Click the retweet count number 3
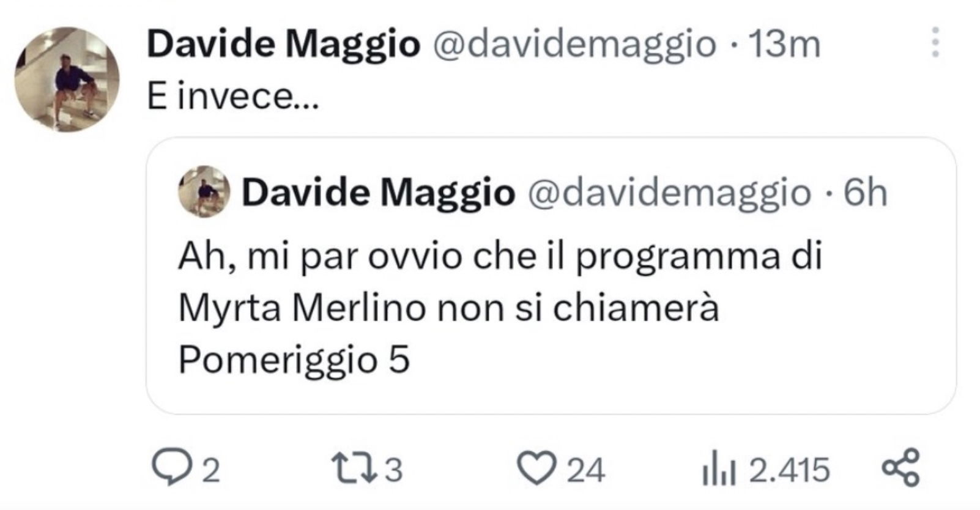980x510 pixels. tap(394, 470)
